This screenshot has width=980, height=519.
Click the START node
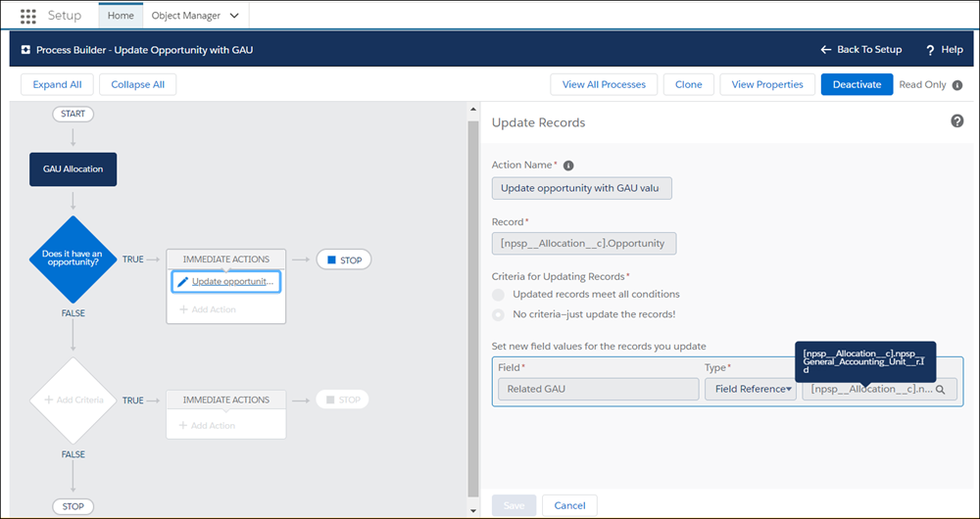(73, 115)
